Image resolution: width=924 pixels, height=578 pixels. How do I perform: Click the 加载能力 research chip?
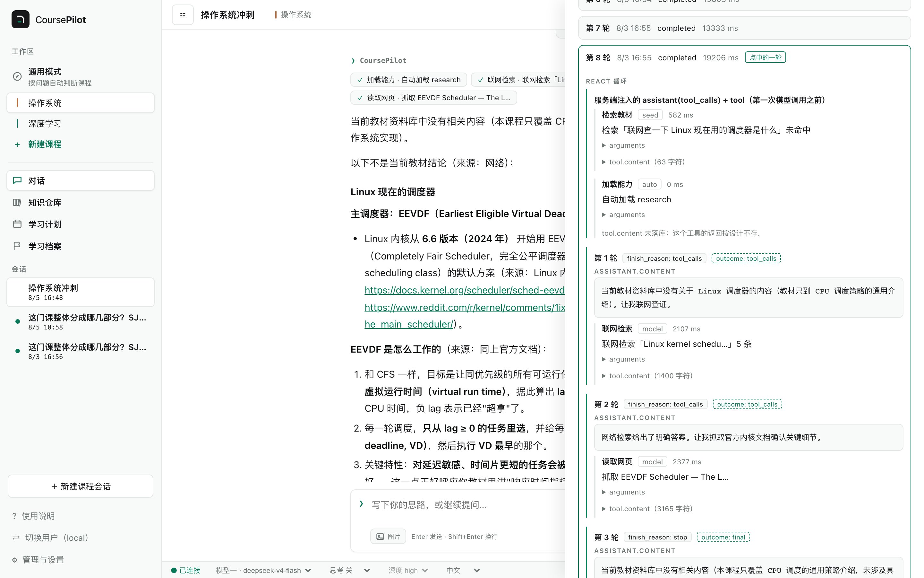[x=408, y=80]
